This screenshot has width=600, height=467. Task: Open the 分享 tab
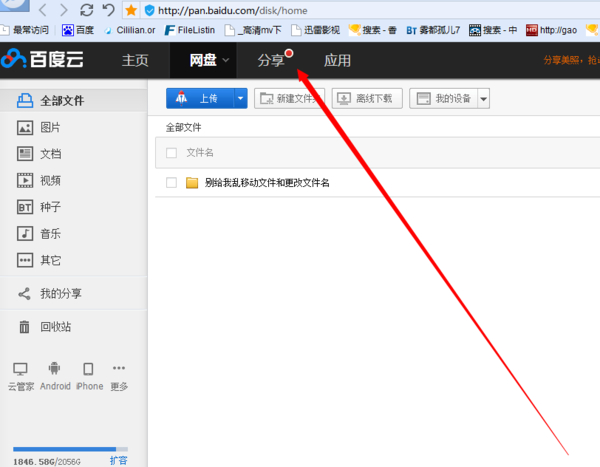pos(271,60)
